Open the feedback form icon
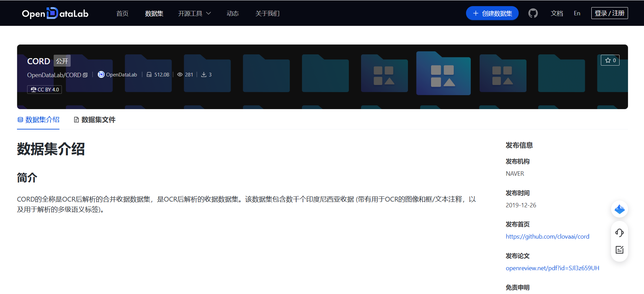Screen dimensions: 644x294 (x=620, y=250)
